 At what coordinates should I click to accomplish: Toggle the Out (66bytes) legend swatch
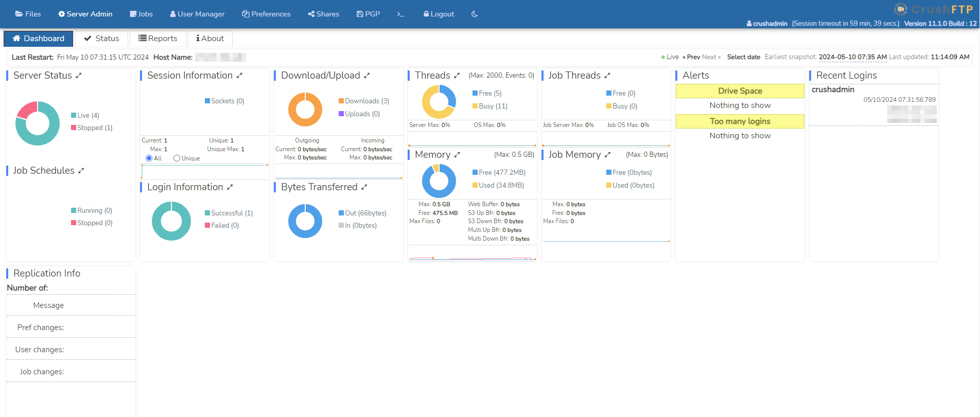[341, 213]
